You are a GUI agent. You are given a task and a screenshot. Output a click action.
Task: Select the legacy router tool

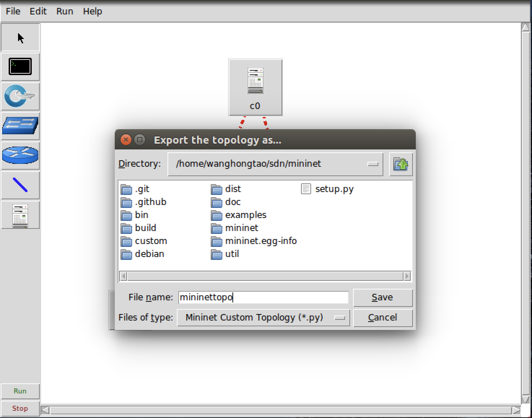[x=20, y=156]
